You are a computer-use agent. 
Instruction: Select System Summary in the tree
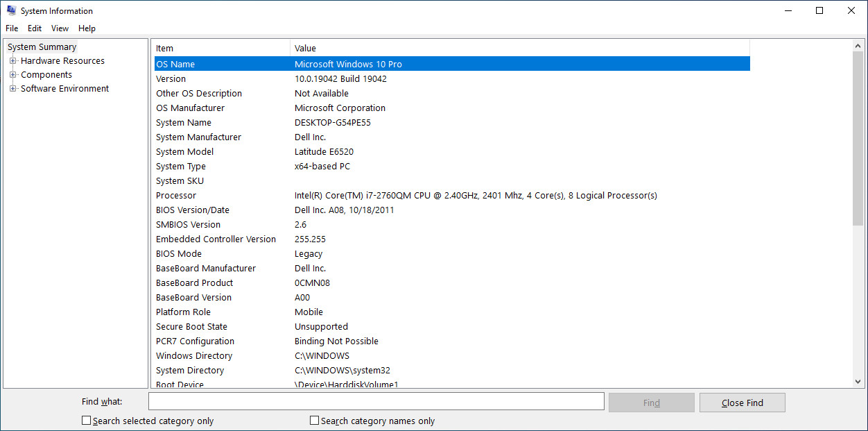click(42, 47)
